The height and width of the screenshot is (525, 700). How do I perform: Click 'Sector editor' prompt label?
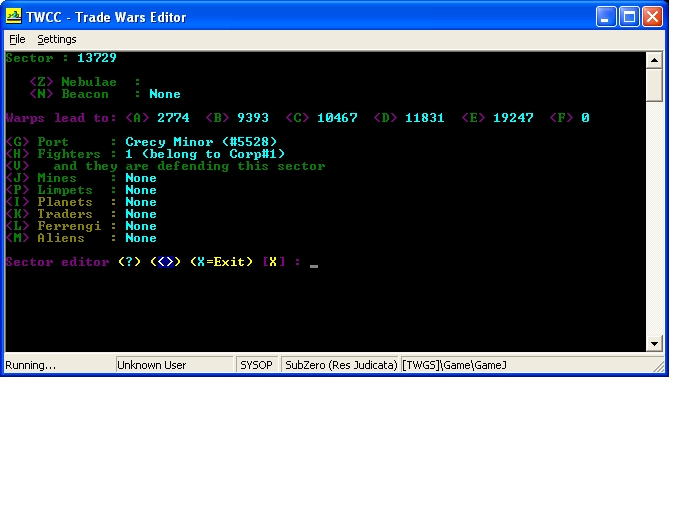(x=57, y=262)
